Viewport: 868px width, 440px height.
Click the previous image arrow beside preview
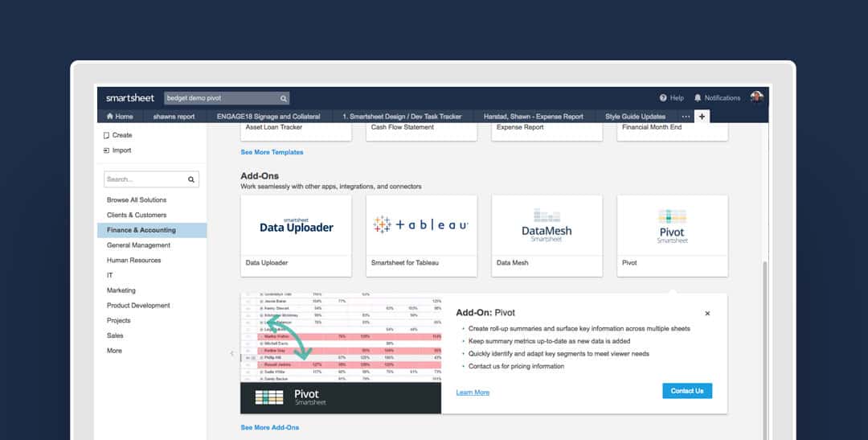click(232, 354)
